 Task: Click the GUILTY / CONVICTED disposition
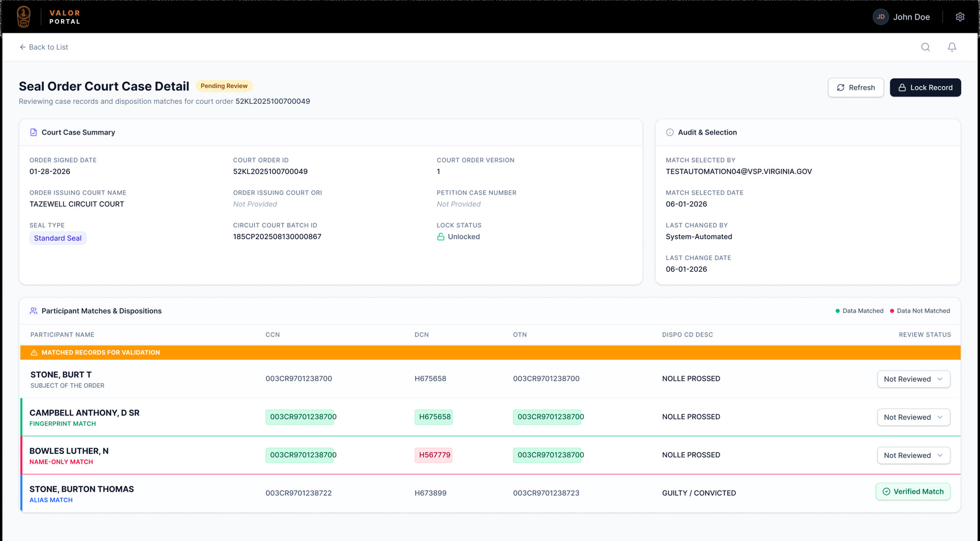click(x=699, y=493)
